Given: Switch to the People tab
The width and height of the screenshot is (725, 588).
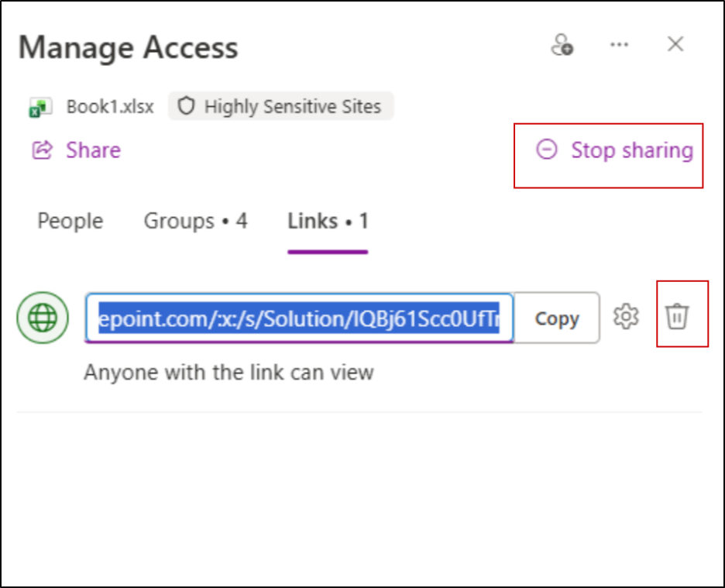Looking at the screenshot, I should tap(70, 222).
